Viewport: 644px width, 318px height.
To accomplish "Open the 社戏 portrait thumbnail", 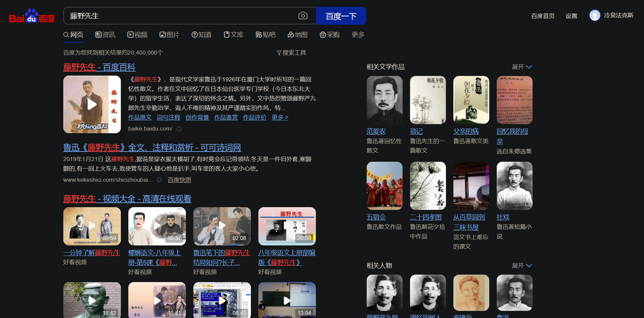I will click(x=515, y=186).
